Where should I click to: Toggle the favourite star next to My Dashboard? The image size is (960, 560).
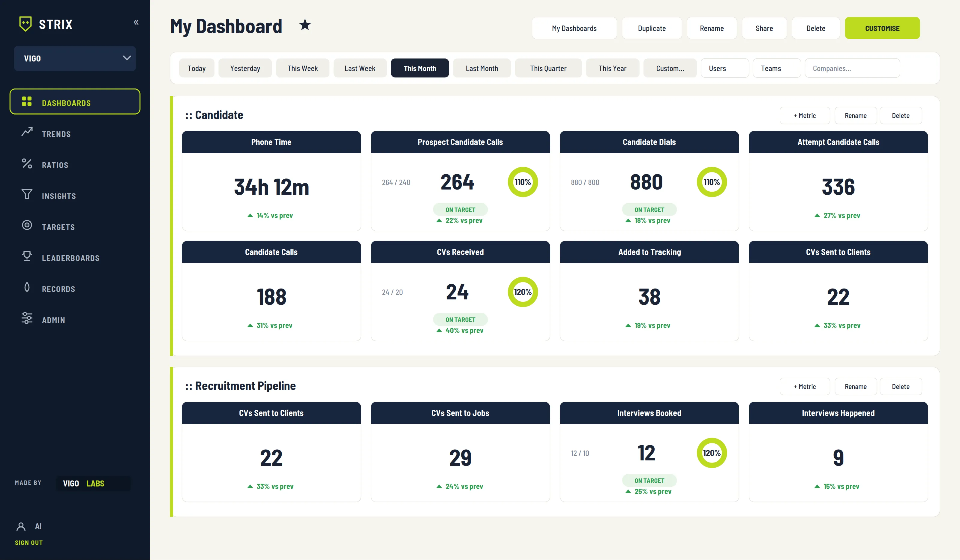pos(305,25)
